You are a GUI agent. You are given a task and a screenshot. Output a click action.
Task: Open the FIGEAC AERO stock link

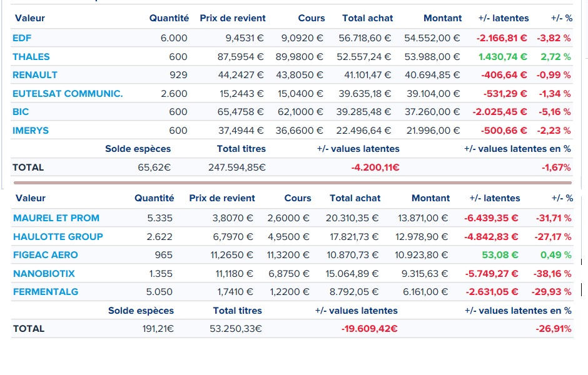tap(46, 255)
